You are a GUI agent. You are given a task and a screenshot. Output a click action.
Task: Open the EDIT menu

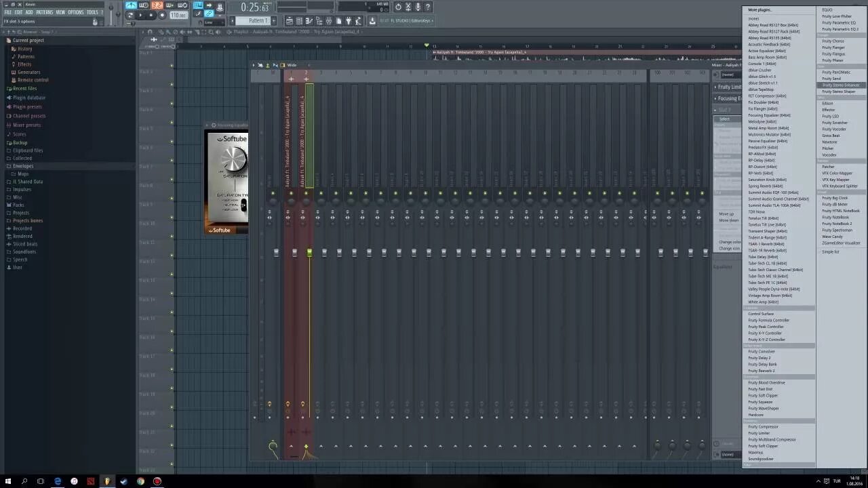18,12
